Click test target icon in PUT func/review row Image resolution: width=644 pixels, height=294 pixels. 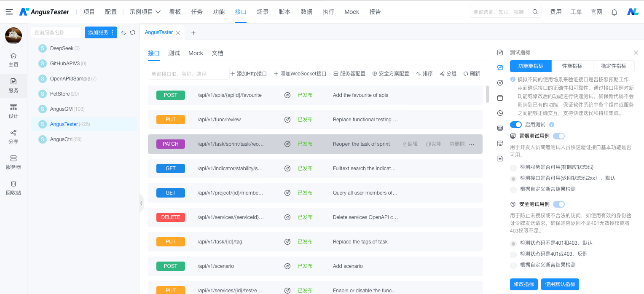(287, 120)
